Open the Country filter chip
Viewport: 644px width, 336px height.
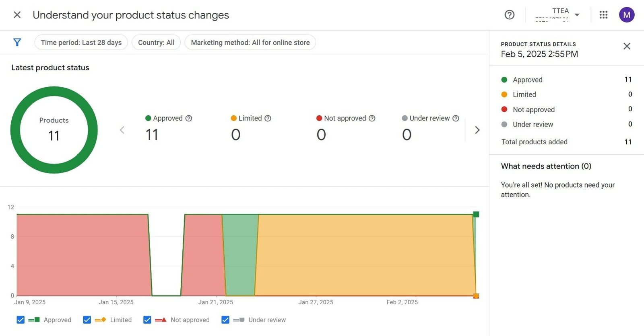156,43
